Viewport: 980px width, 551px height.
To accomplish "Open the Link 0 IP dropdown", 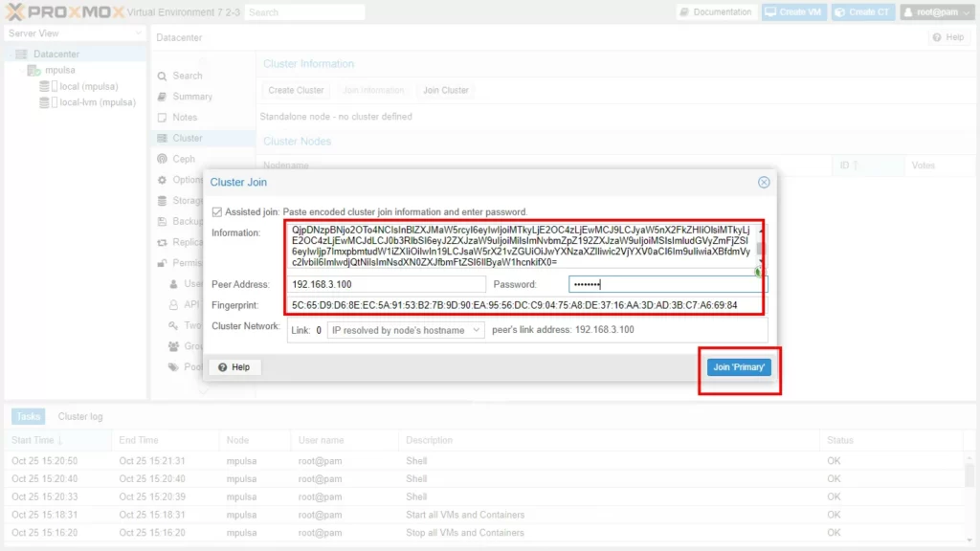I will pos(405,330).
